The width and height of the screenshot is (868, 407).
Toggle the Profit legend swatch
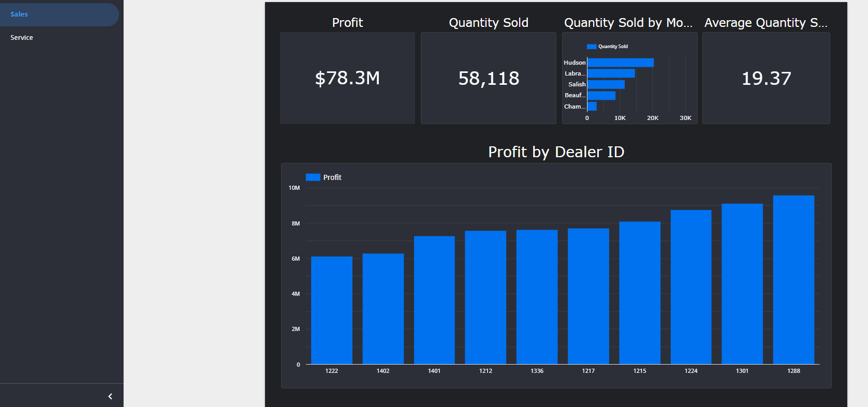pyautogui.click(x=313, y=177)
